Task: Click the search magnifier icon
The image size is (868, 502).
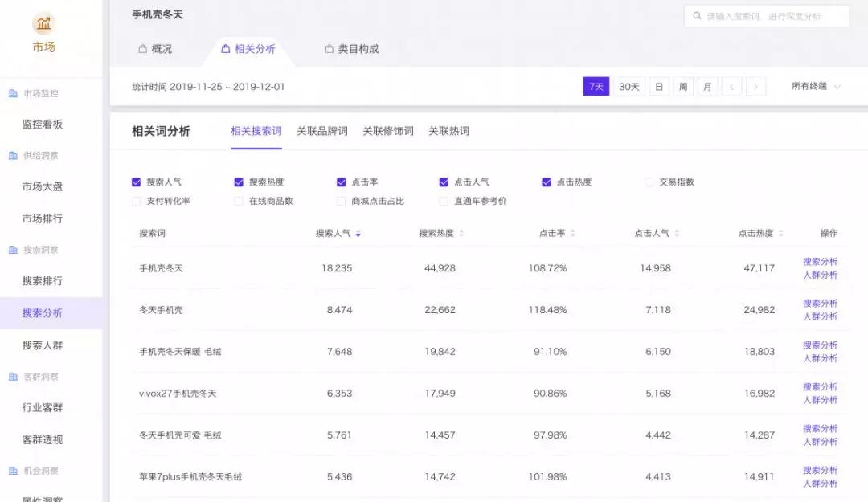Action: click(x=697, y=16)
